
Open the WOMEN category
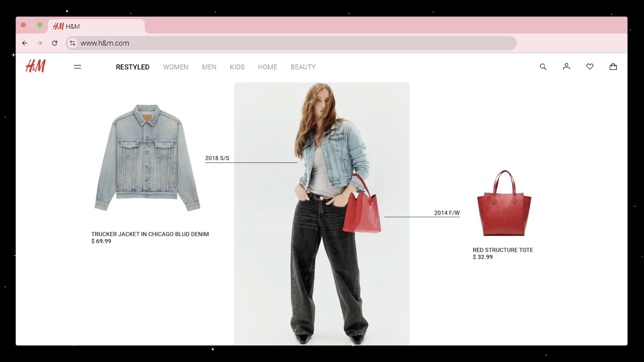coord(176,67)
